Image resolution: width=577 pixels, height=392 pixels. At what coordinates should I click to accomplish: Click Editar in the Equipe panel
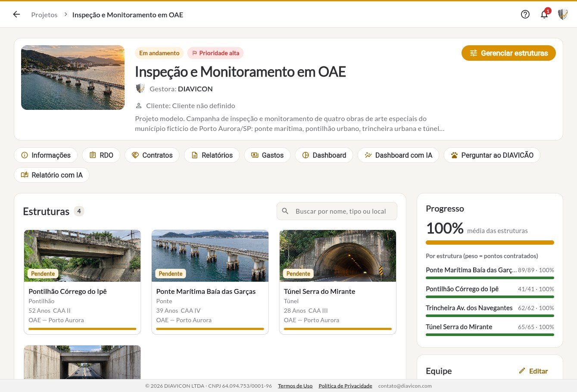tap(533, 371)
